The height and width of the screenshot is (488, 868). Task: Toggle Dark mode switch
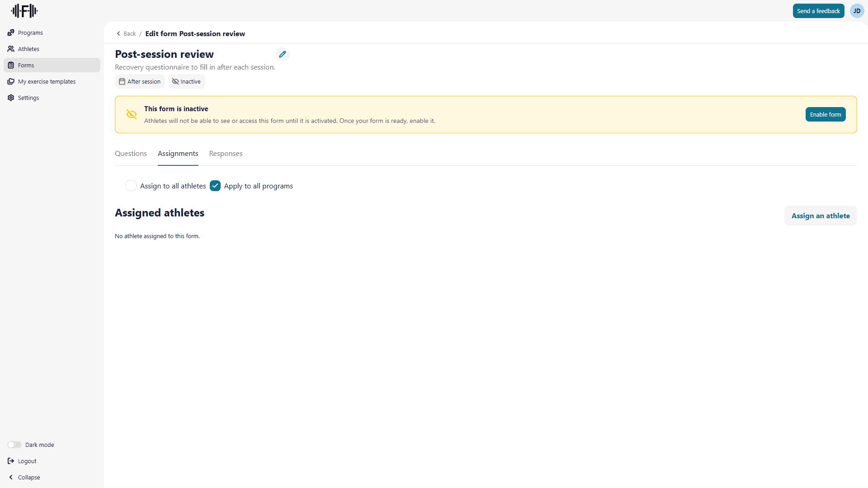[x=14, y=445]
